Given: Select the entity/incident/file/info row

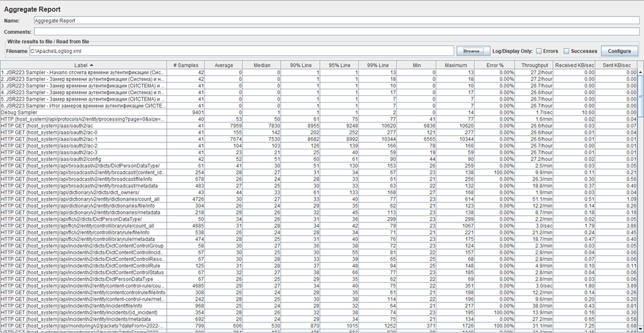Looking at the screenshot, I should pos(319,305).
